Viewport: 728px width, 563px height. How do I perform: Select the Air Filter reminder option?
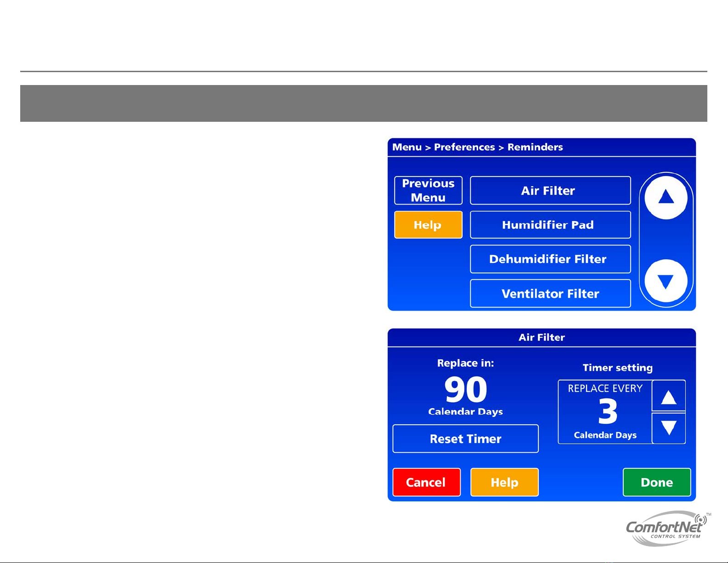[550, 190]
